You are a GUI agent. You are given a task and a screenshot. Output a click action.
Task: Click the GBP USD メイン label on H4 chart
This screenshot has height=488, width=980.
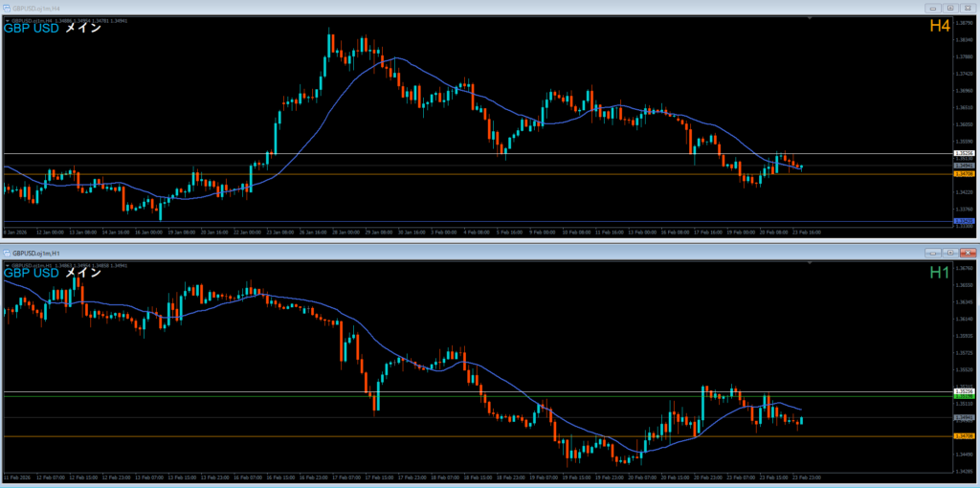tap(54, 28)
